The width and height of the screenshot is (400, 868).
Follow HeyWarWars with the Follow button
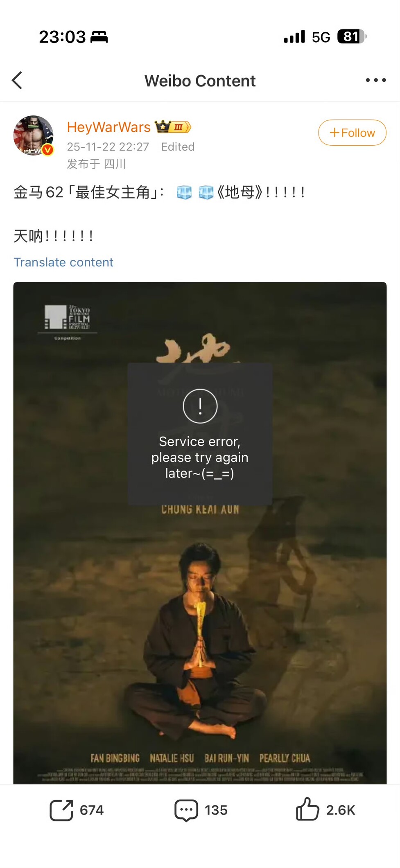click(352, 133)
